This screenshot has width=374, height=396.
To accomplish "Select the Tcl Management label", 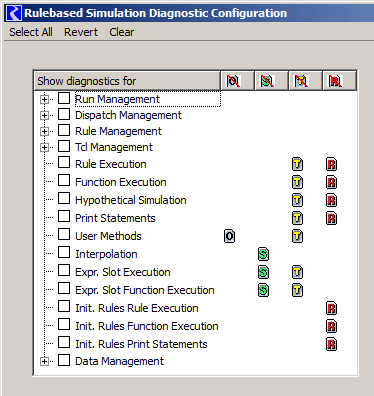I will 114,147.
